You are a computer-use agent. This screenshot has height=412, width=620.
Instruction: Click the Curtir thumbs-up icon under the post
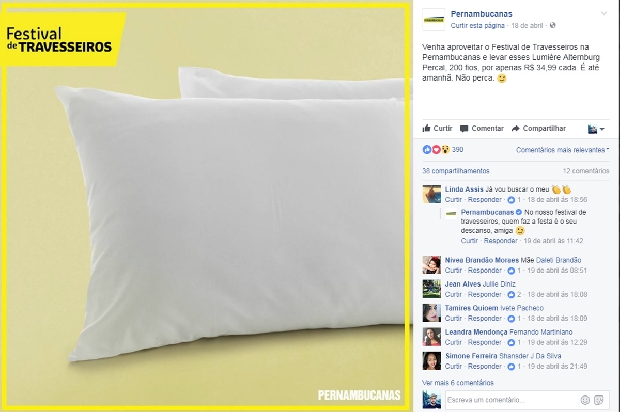426,128
